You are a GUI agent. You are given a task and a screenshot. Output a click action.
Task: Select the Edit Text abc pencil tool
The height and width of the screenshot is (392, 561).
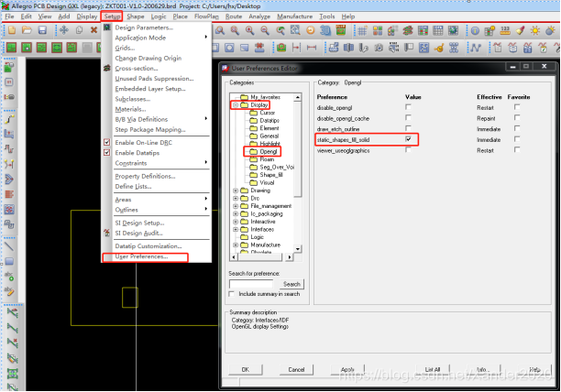pyautogui.click(x=9, y=291)
